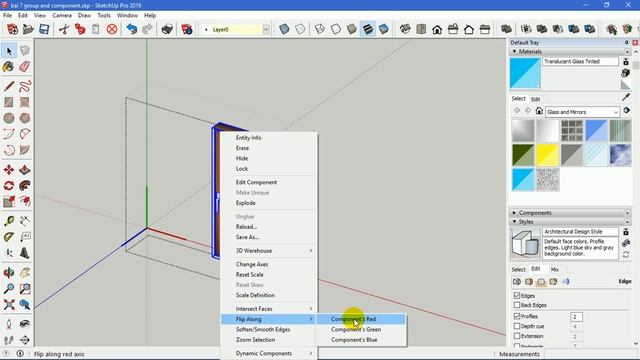Activate the Move tool
This screenshot has width=640, height=360.
tap(9, 169)
